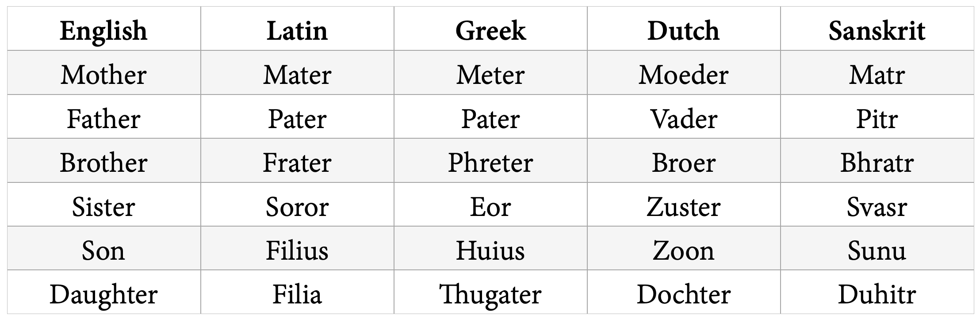The width and height of the screenshot is (980, 318).
Task: Click the English column header
Action: (x=103, y=31)
